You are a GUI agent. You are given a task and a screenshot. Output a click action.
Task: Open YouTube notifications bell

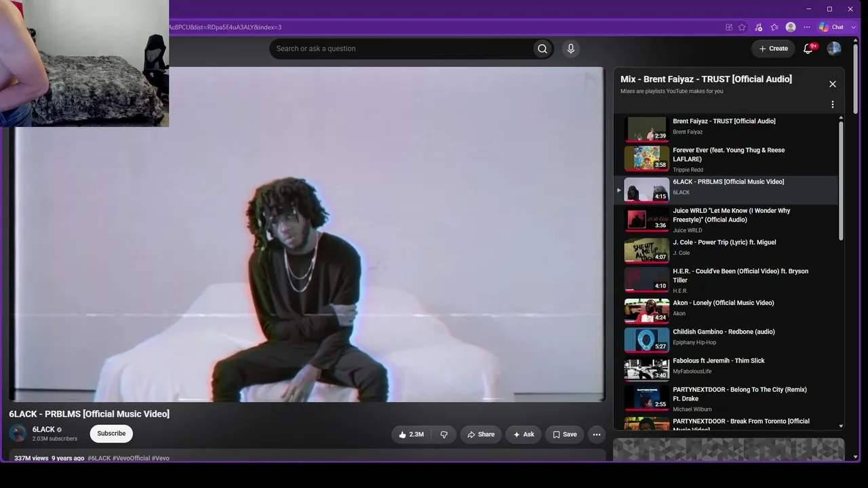point(808,49)
